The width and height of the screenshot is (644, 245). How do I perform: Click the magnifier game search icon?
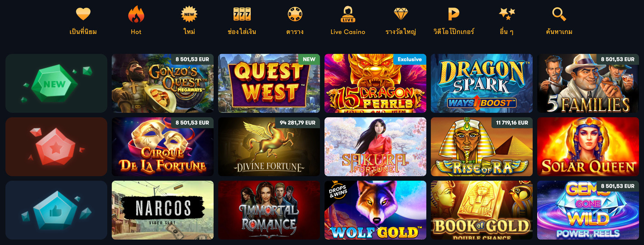tap(559, 14)
